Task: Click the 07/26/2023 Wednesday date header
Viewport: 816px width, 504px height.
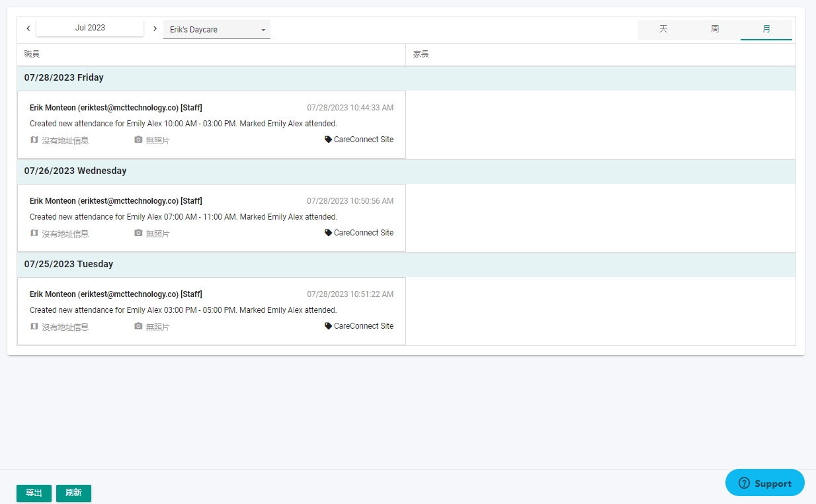Action: point(406,171)
